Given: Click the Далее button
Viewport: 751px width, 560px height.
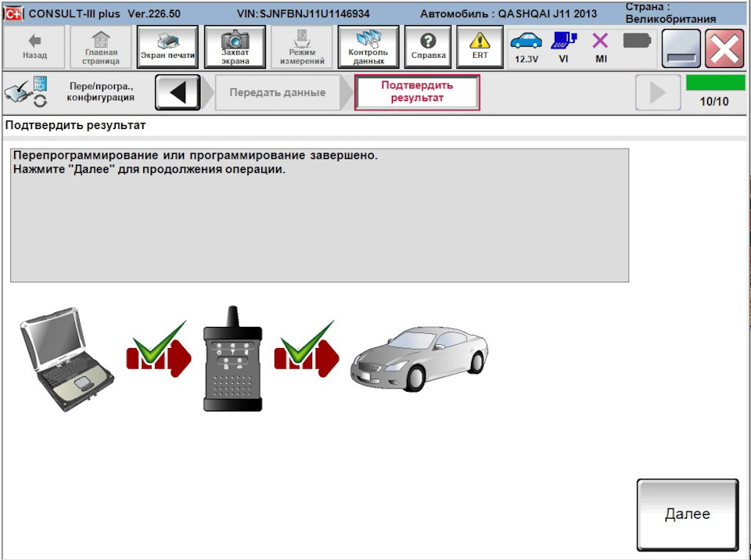Looking at the screenshot, I should pos(688,515).
